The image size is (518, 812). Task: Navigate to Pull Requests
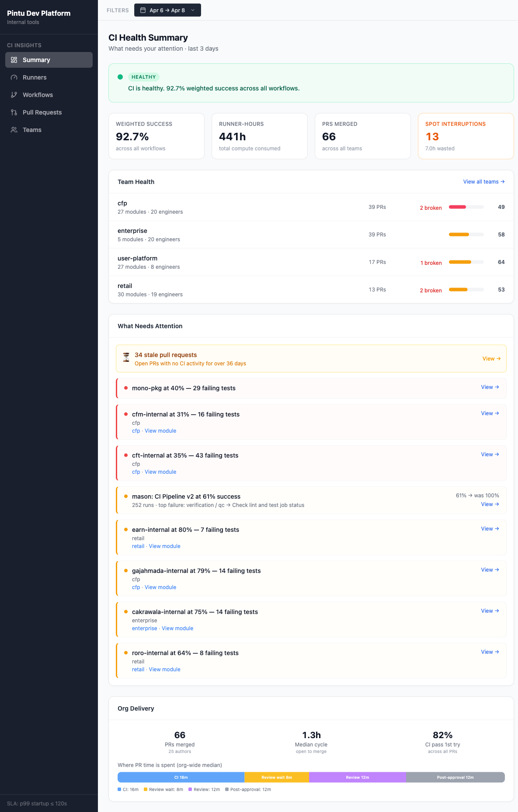click(49, 112)
